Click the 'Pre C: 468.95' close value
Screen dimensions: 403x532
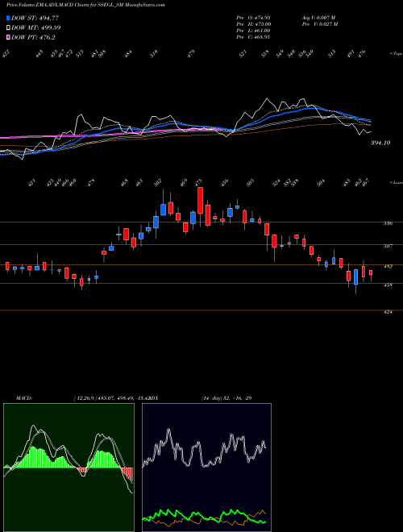pos(253,37)
